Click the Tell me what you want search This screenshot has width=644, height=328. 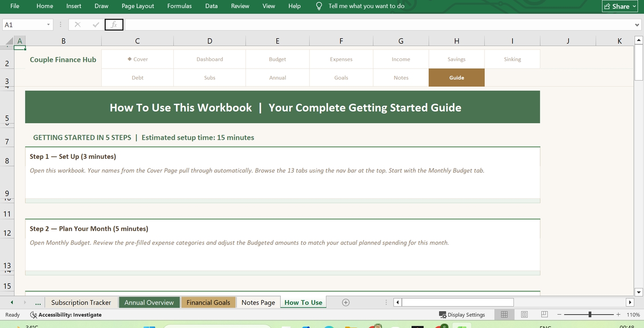(366, 6)
